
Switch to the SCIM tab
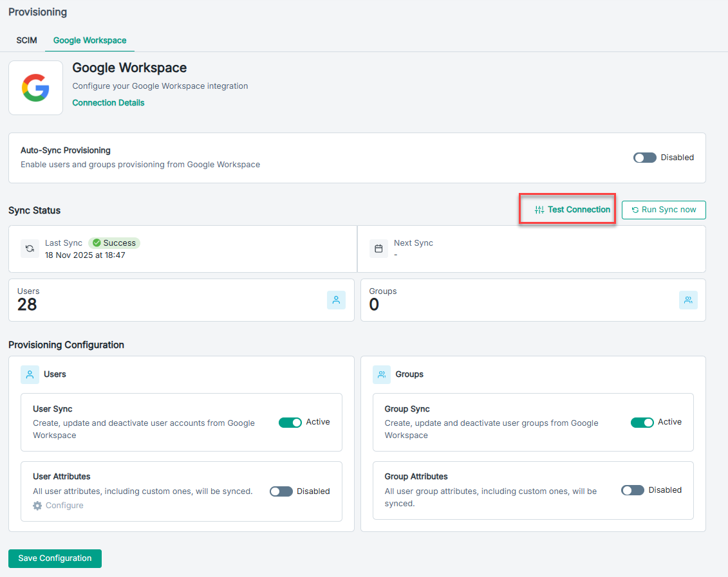point(26,41)
